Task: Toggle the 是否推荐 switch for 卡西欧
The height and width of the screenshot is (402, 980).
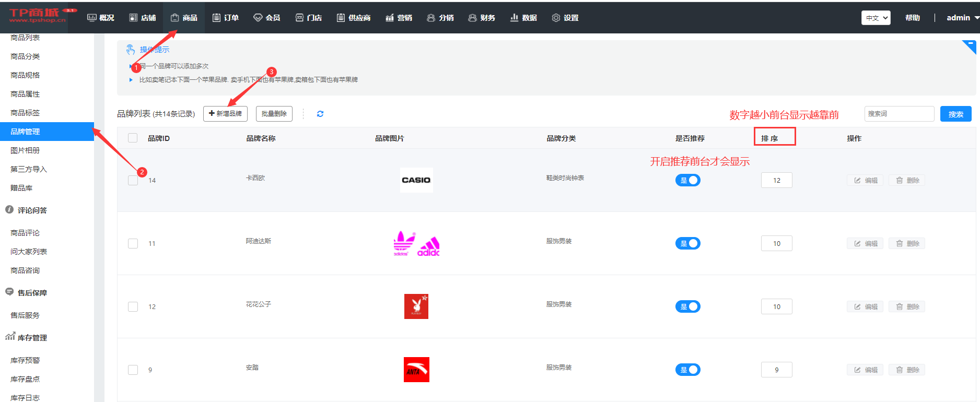Action: (687, 181)
